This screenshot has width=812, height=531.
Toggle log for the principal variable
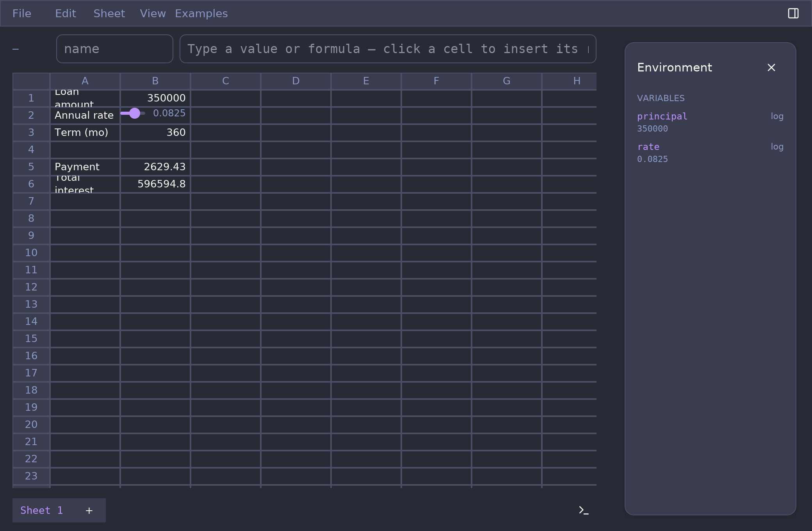[x=777, y=116]
